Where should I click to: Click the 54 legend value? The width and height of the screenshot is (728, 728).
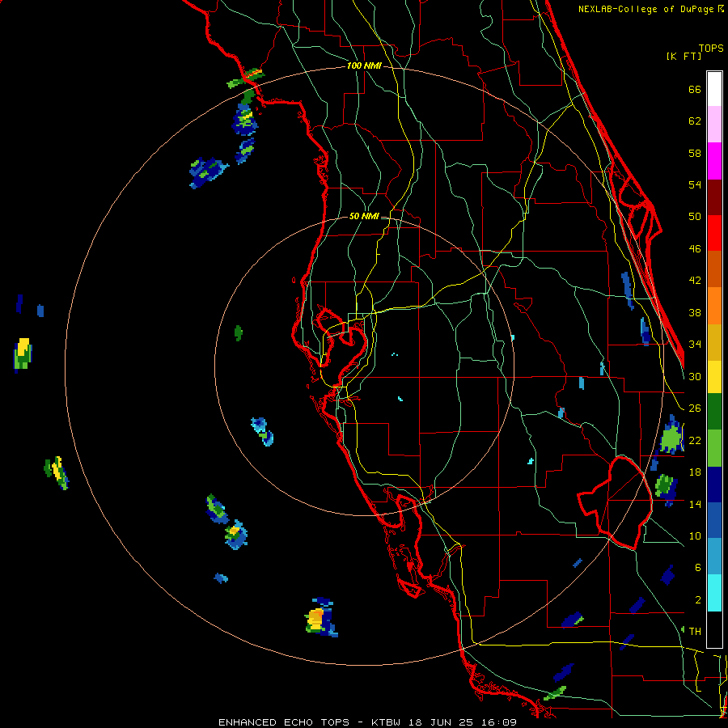tap(695, 184)
